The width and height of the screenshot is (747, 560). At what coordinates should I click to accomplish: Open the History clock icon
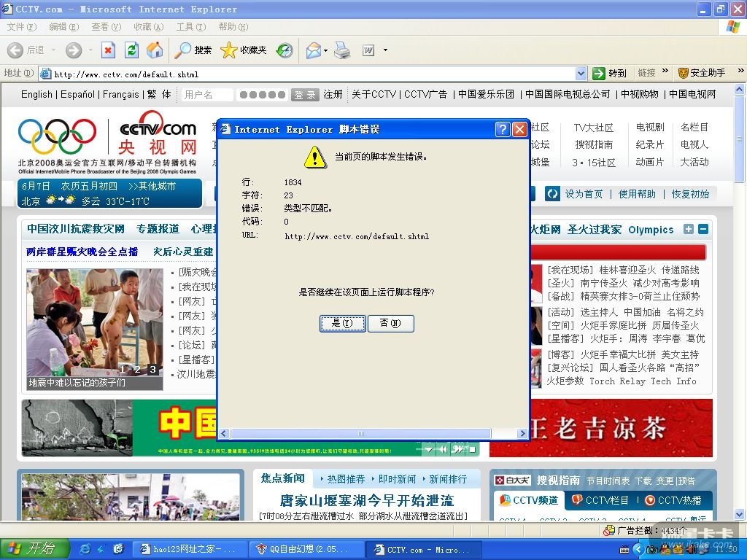point(285,50)
